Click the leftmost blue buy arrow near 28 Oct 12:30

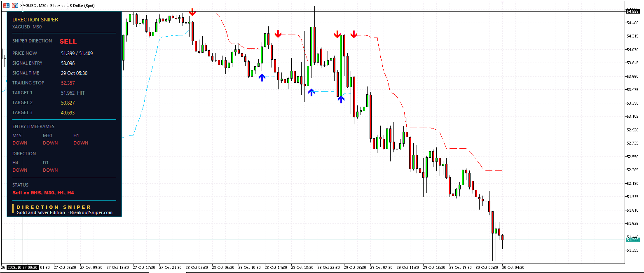[x=262, y=77]
